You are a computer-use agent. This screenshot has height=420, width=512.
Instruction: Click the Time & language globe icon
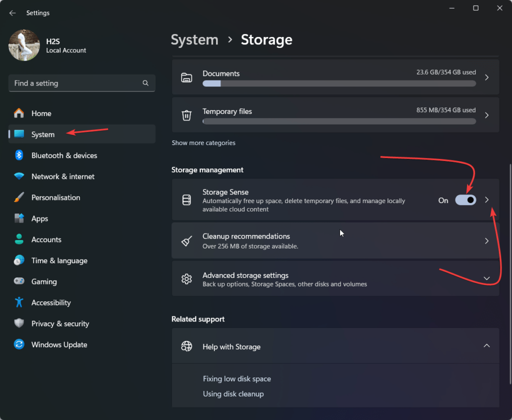tap(19, 260)
